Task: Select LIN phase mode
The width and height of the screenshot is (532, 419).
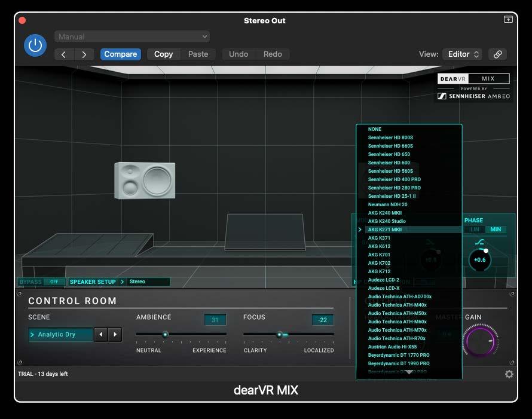Action: click(x=475, y=230)
